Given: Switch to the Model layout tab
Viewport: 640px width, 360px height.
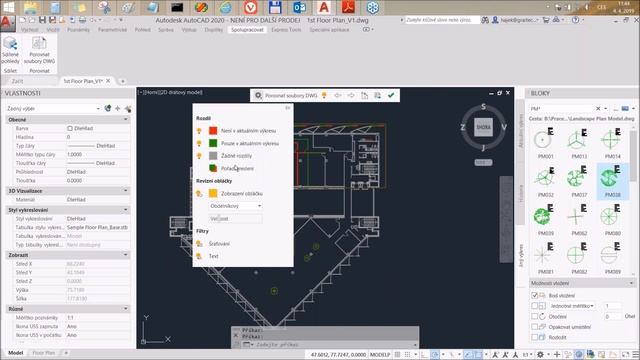Looking at the screenshot, I should pos(16,353).
